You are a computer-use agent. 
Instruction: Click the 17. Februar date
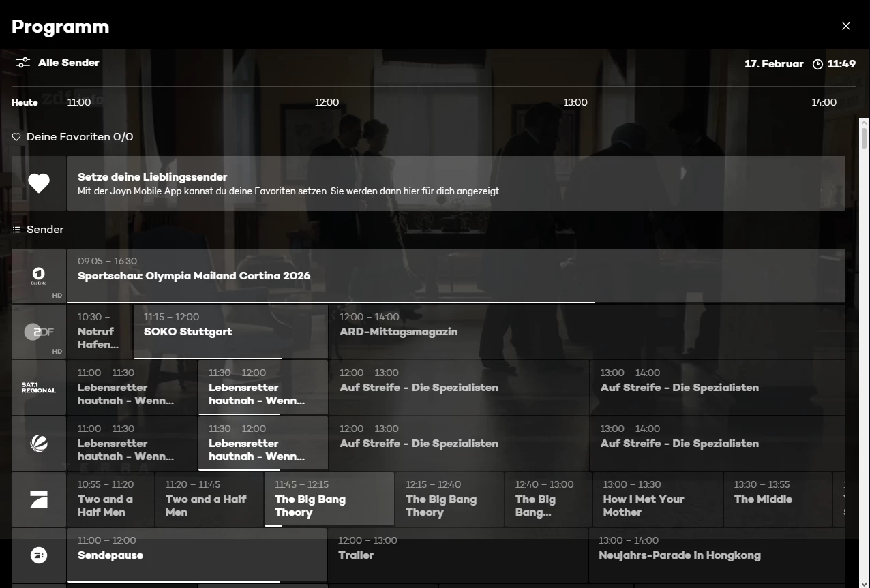point(774,64)
